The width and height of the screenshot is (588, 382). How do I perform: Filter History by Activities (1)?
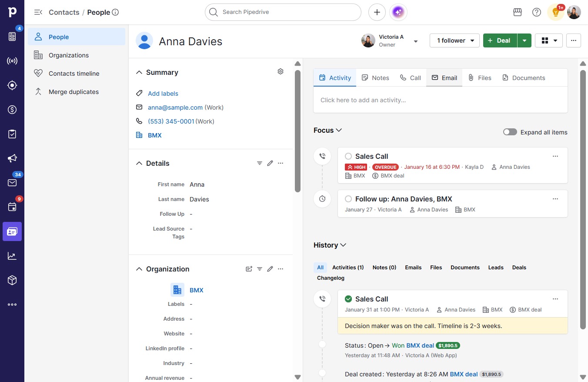click(x=348, y=268)
